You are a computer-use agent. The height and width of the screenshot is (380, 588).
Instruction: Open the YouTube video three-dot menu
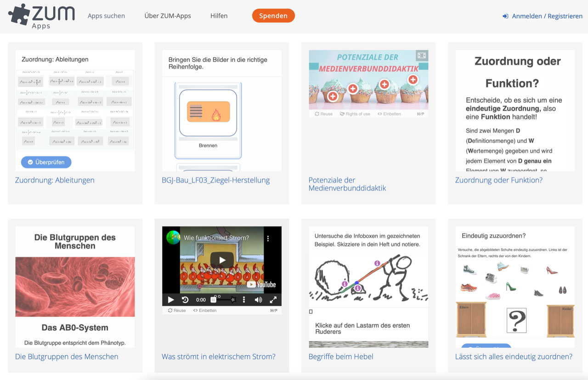pos(268,238)
